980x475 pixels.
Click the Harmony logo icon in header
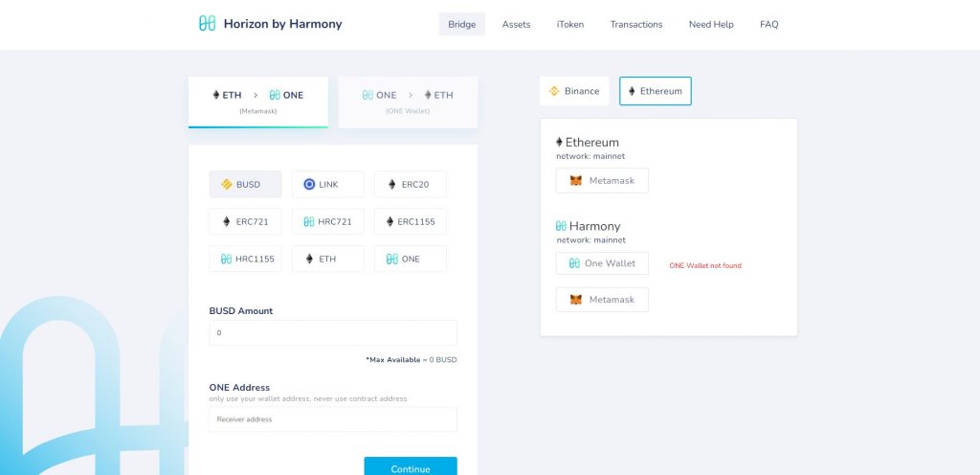(x=207, y=24)
